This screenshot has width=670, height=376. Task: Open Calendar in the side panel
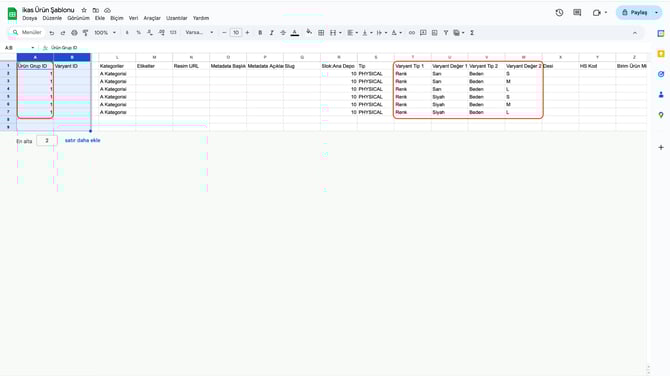[x=661, y=33]
